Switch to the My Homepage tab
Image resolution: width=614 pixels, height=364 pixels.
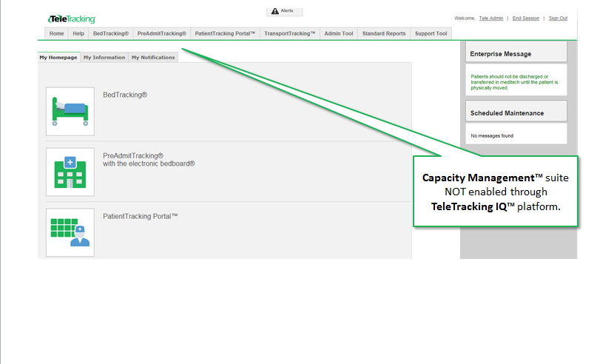pyautogui.click(x=58, y=57)
